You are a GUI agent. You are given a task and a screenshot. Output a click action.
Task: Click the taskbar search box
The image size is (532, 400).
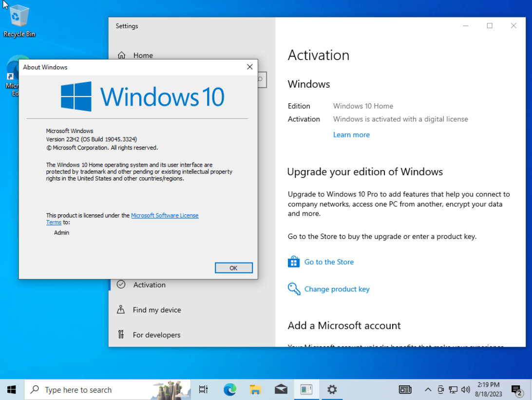pos(107,390)
